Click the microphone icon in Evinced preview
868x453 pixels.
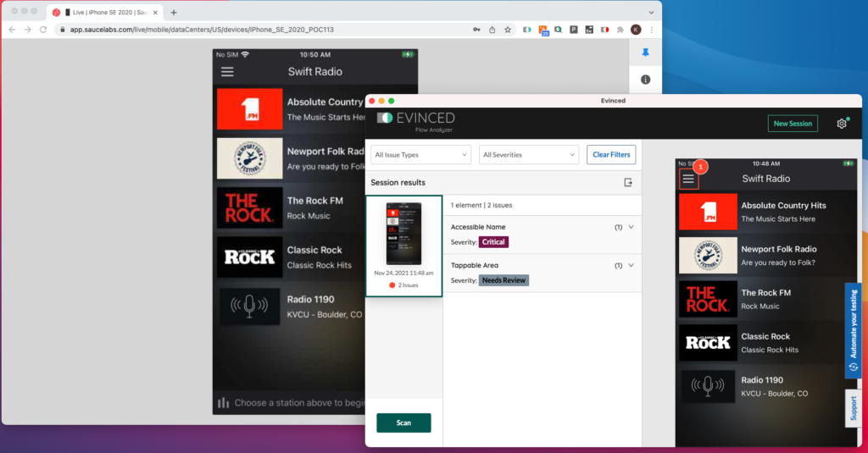pyautogui.click(x=708, y=386)
